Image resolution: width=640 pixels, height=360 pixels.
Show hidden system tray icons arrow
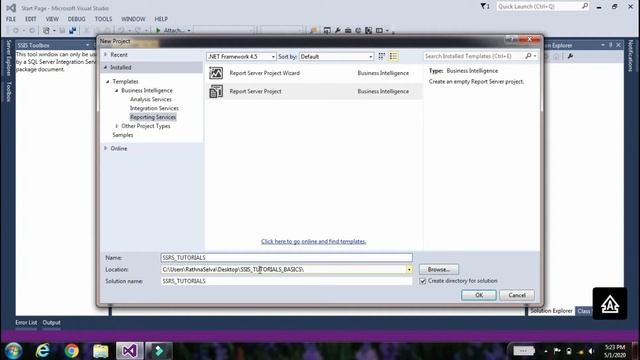point(546,351)
